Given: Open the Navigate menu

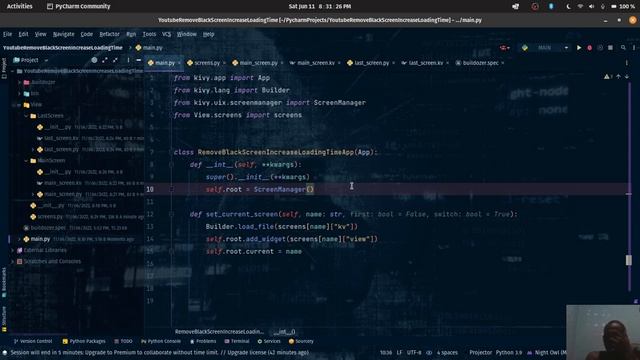Looking at the screenshot, I should click(x=64, y=34).
